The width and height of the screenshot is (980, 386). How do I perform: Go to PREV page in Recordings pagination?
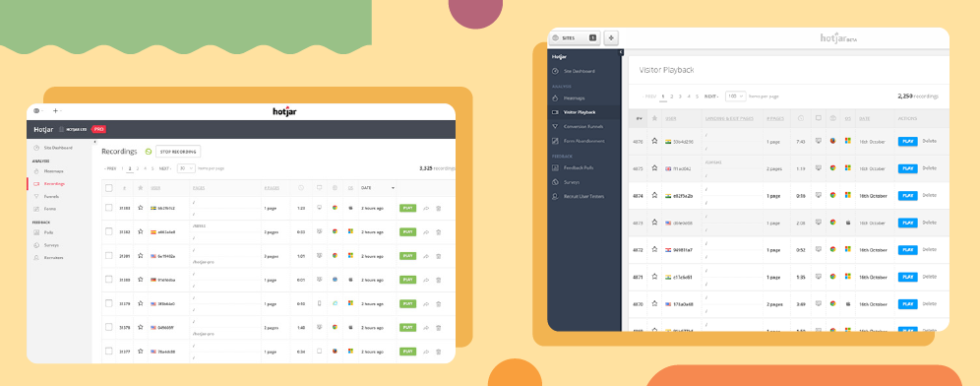109,168
